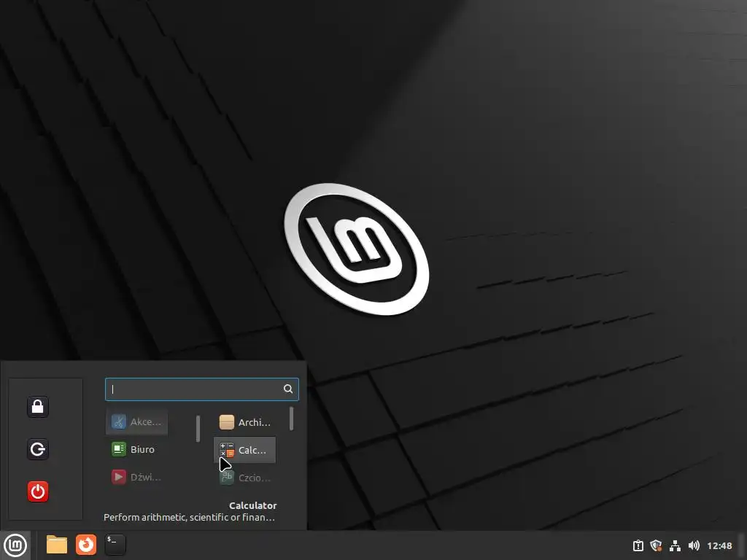Click the Calculator app icon

pyautogui.click(x=227, y=450)
